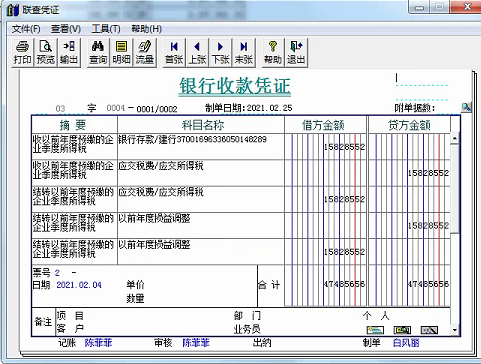The image size is (481, 364).
Task: Click the 票号 value 2
Action: (x=57, y=273)
